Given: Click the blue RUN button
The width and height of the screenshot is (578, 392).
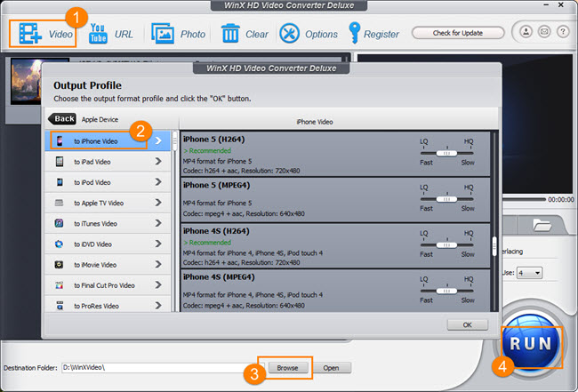Looking at the screenshot, I should [531, 344].
